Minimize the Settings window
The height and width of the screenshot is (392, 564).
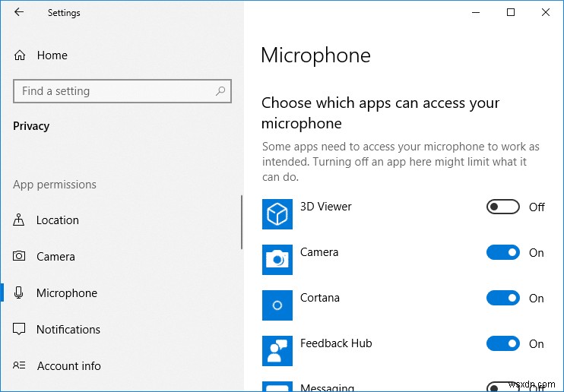tap(476, 13)
